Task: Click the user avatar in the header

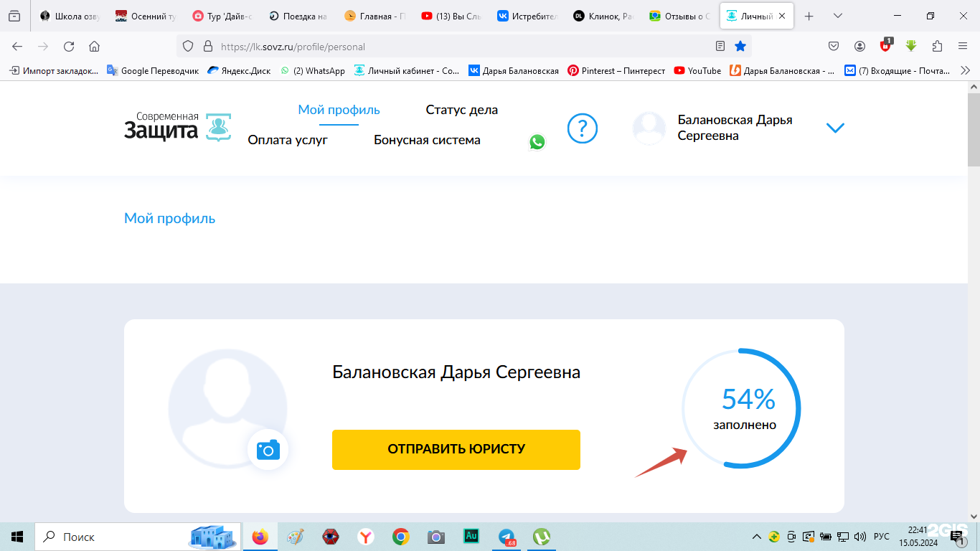Action: tap(649, 128)
